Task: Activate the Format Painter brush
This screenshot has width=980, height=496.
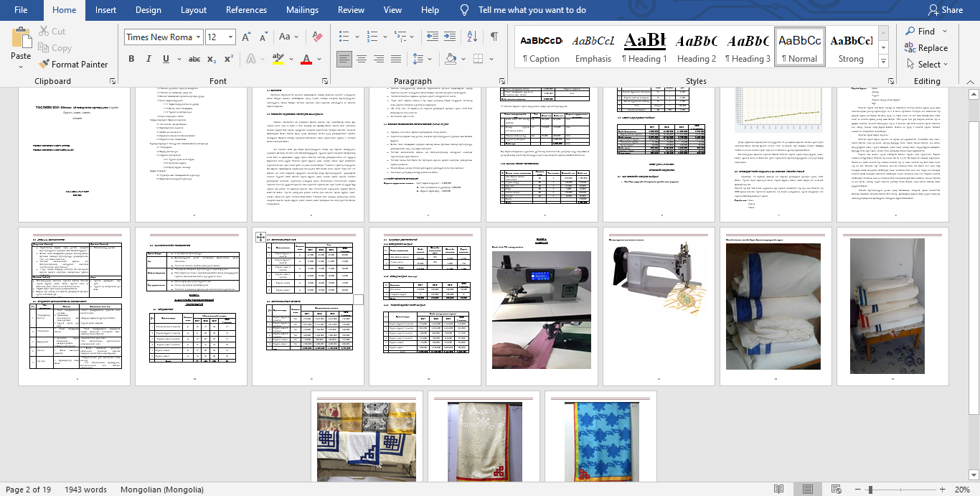Action: (73, 64)
